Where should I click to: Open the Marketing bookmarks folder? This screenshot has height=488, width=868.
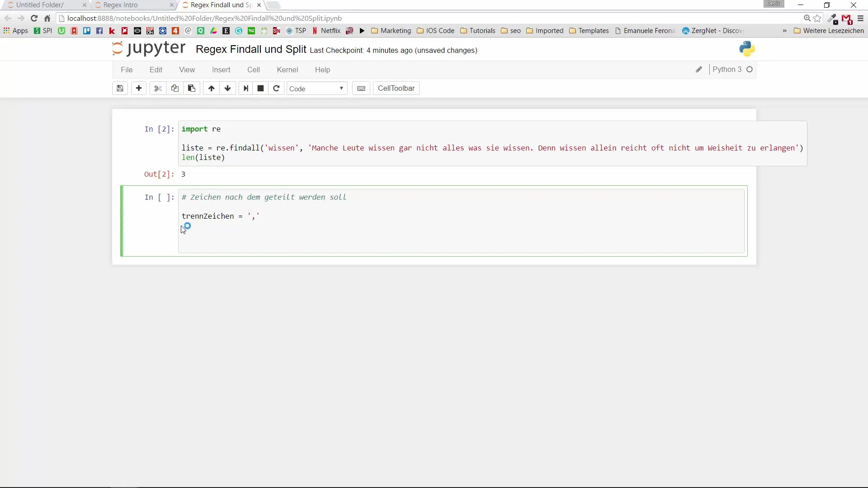coord(391,31)
